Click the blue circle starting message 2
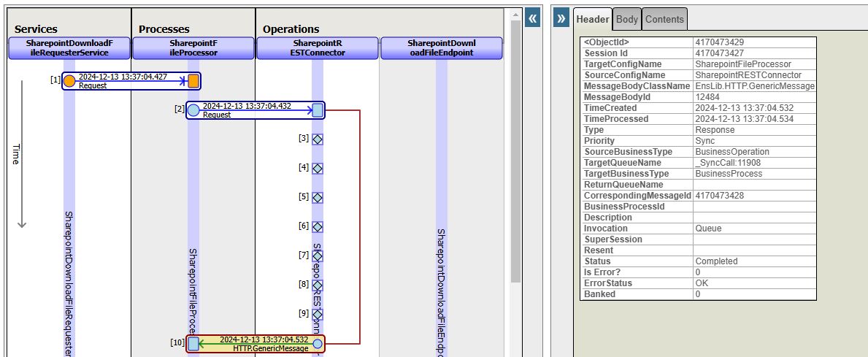This screenshot has width=868, height=357. pyautogui.click(x=193, y=110)
